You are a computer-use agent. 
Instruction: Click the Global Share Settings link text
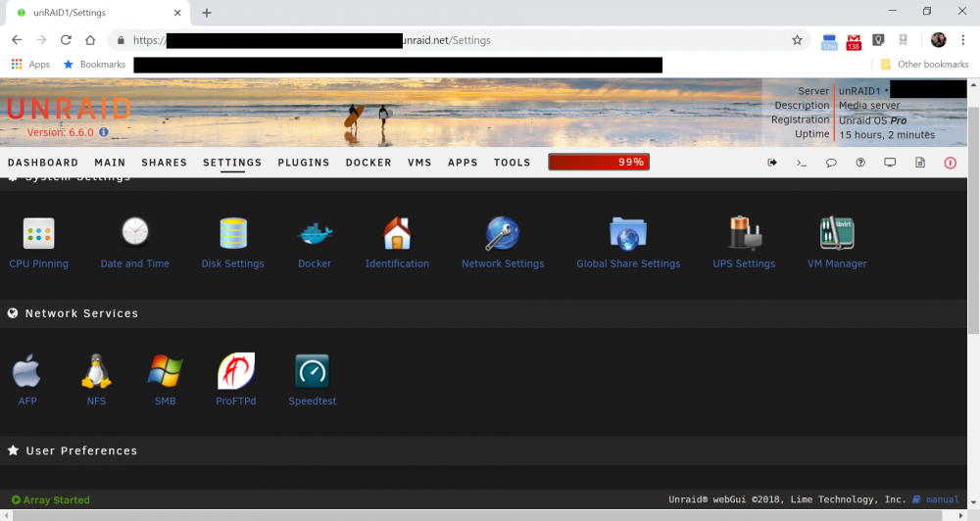(x=628, y=263)
